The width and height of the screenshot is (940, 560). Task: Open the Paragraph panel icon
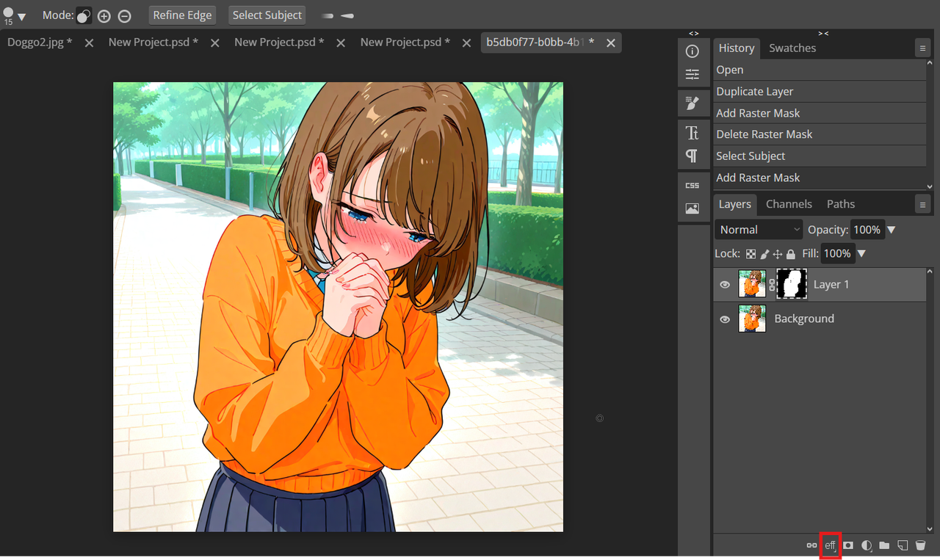point(692,156)
